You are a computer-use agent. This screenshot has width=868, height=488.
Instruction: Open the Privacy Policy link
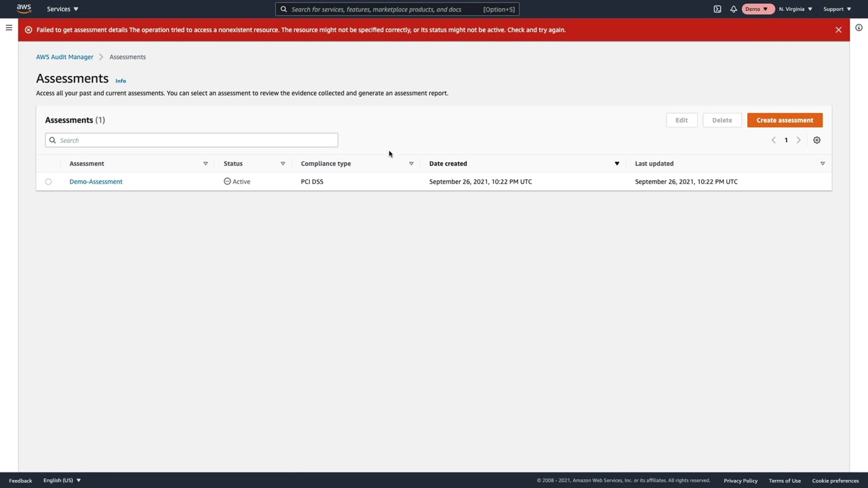click(741, 481)
